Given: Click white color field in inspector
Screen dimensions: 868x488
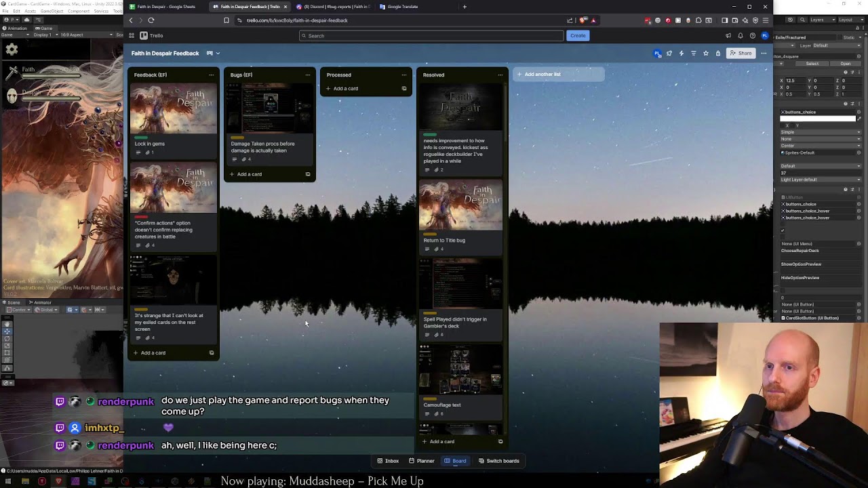Looking at the screenshot, I should click(818, 119).
